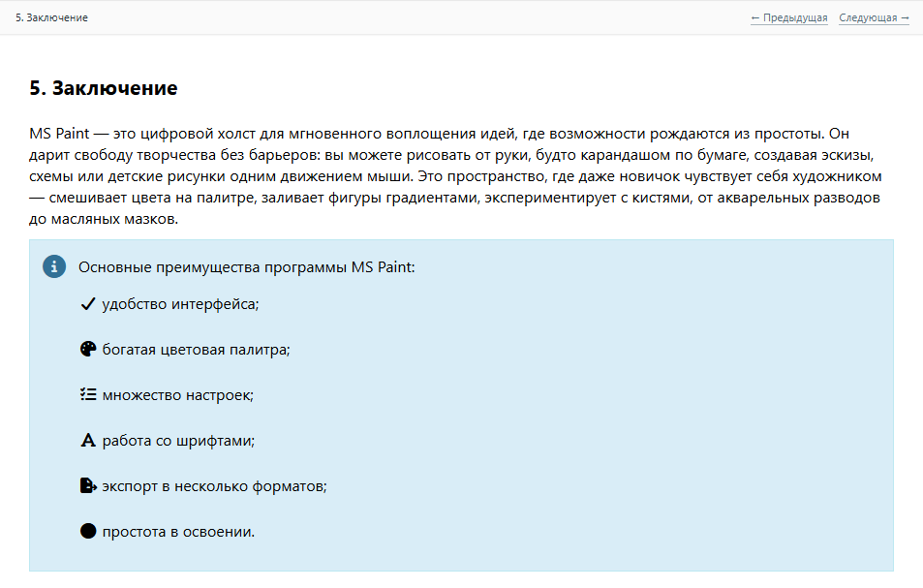Image resolution: width=923 pixels, height=588 pixels.
Task: Click the checkmark icon beside 'удобство интерфейса'
Action: [87, 304]
